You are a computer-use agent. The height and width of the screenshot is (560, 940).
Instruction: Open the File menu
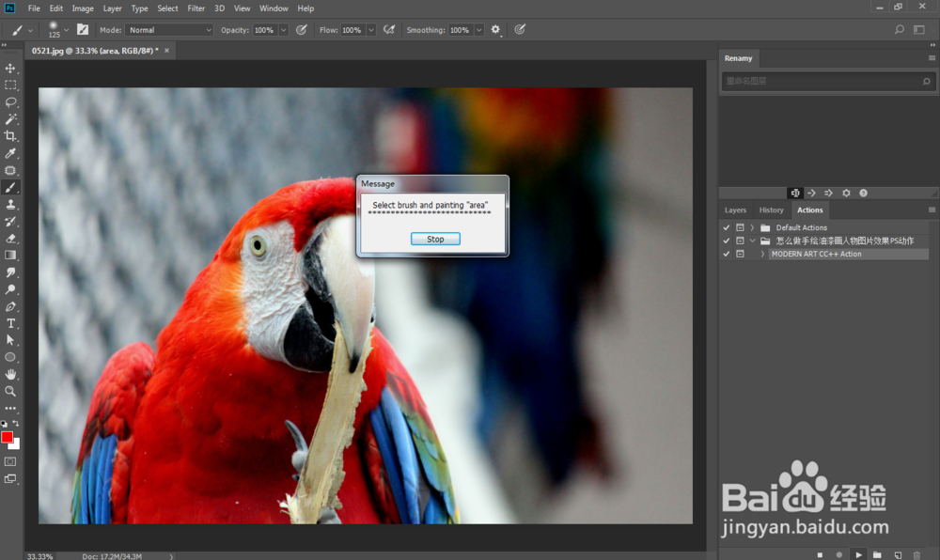[34, 8]
